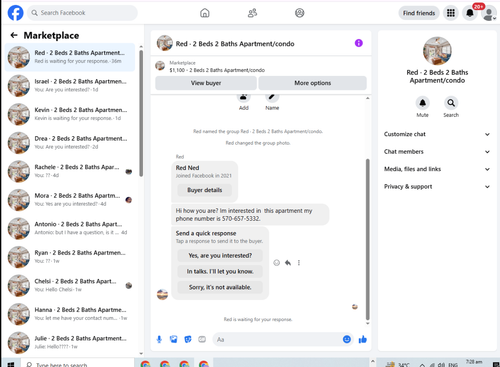Image resolution: width=500 pixels, height=367 pixels.
Task: Expand Customize chat section
Action: [437, 134]
